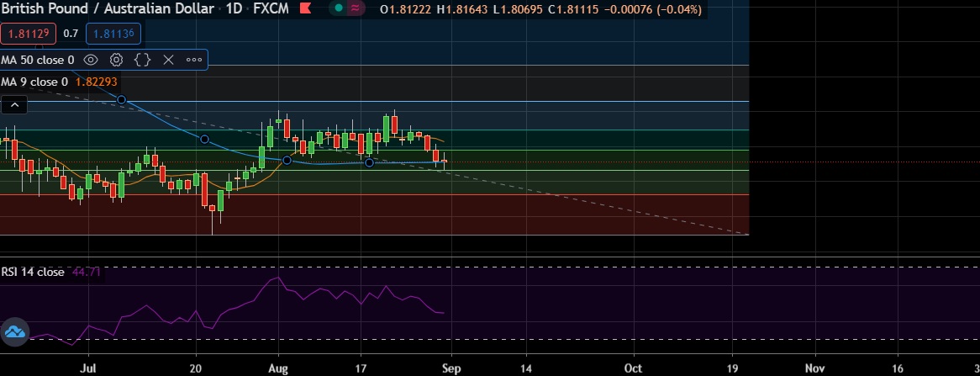Click the 14 date label on time axis
980x376 pixels.
pyautogui.click(x=525, y=368)
